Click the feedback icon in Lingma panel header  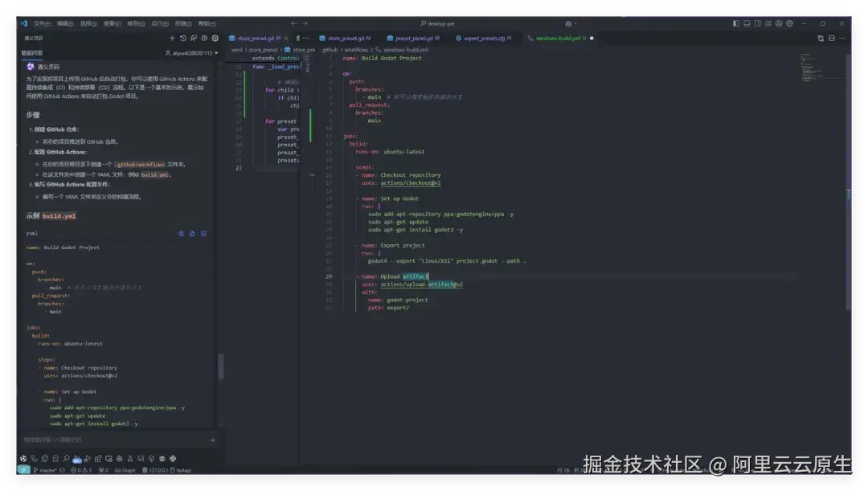tap(194, 39)
